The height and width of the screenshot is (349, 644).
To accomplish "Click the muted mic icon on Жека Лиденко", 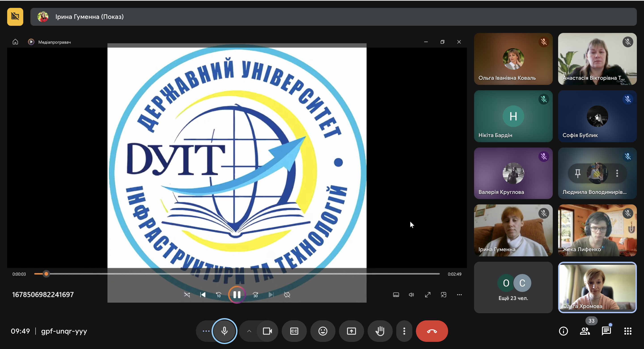I will [x=628, y=213].
